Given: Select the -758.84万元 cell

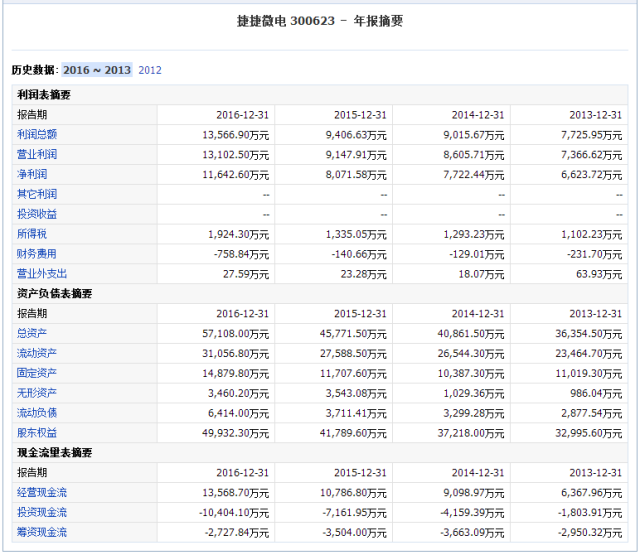Looking at the screenshot, I should click(x=241, y=254).
